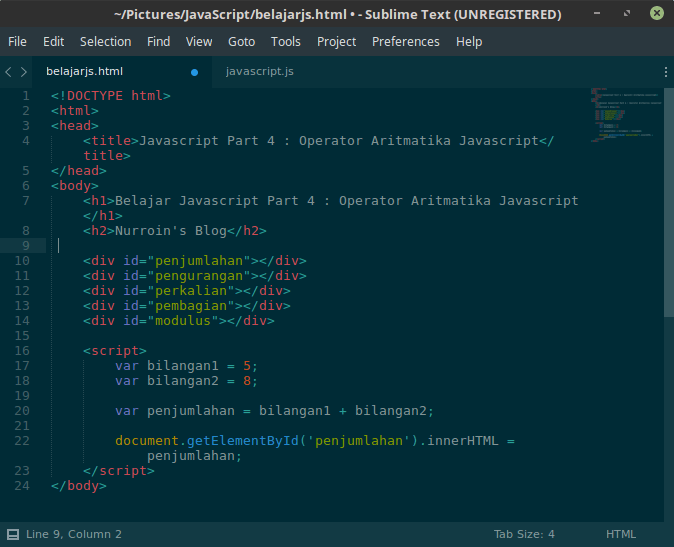Open the Tab Size: 4 selector
The width and height of the screenshot is (674, 547).
(x=524, y=534)
